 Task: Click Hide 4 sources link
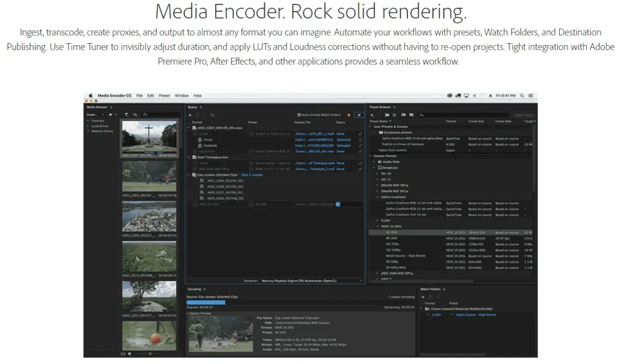tap(252, 174)
